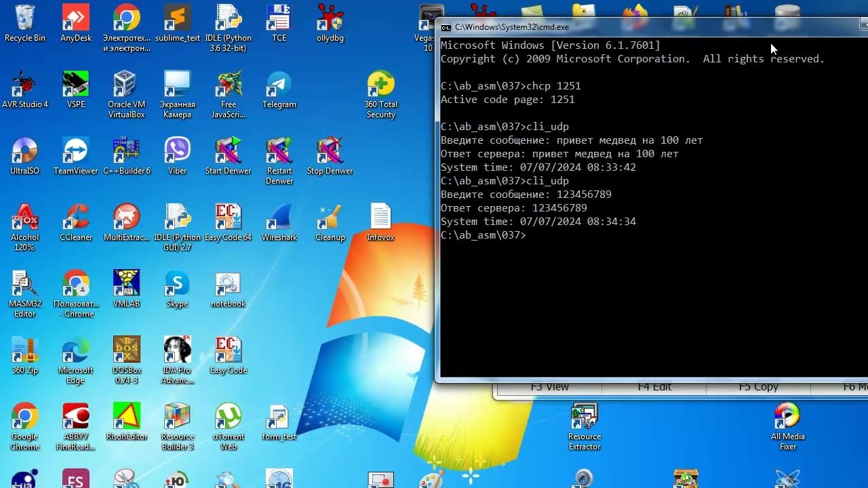Click the 'Active code page: 1251' output
Image resolution: width=868 pixels, height=488 pixels.
508,100
